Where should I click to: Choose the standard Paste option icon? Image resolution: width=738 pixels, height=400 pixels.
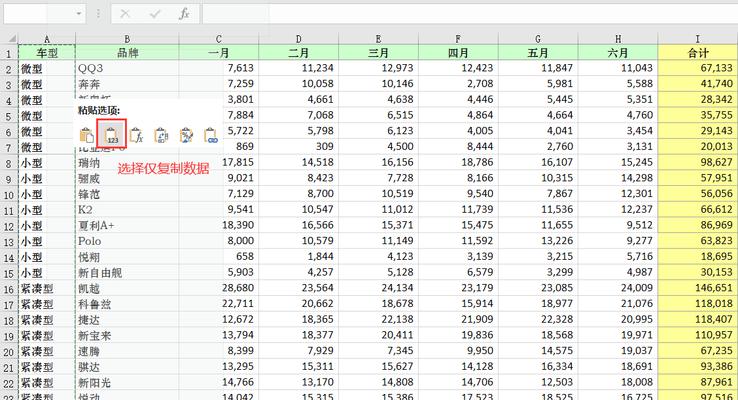(87, 135)
